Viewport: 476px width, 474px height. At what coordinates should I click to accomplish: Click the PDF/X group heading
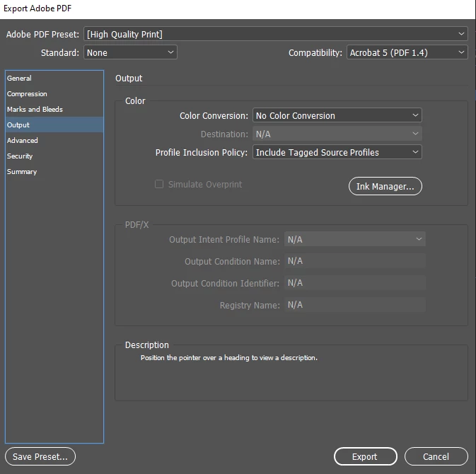[x=137, y=225]
